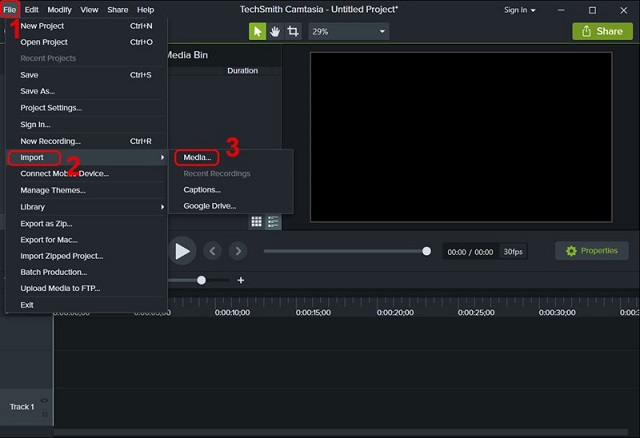640x438 pixels.
Task: Select Export as Zip... menu entry
Action: [46, 223]
